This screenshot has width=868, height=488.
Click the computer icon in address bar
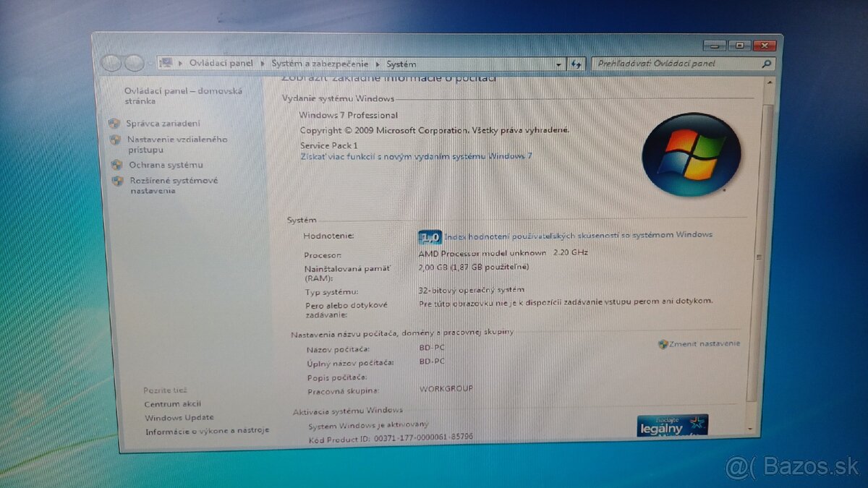[166, 63]
